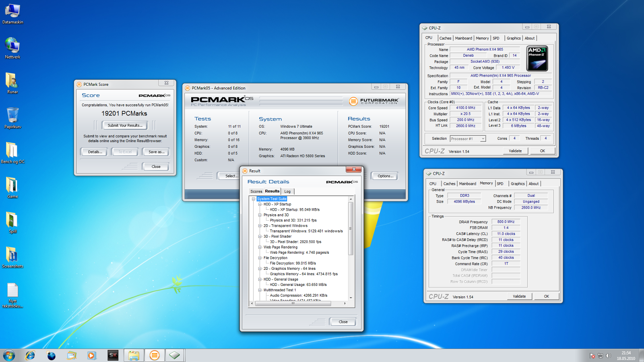Click Options button in PCMark05 window

pos(385,176)
